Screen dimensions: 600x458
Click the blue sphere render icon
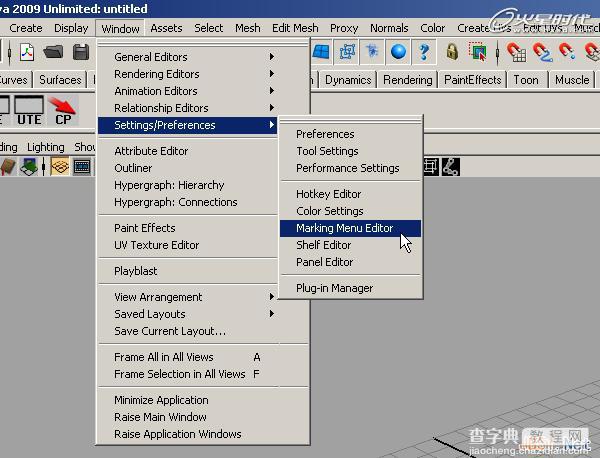coord(398,52)
